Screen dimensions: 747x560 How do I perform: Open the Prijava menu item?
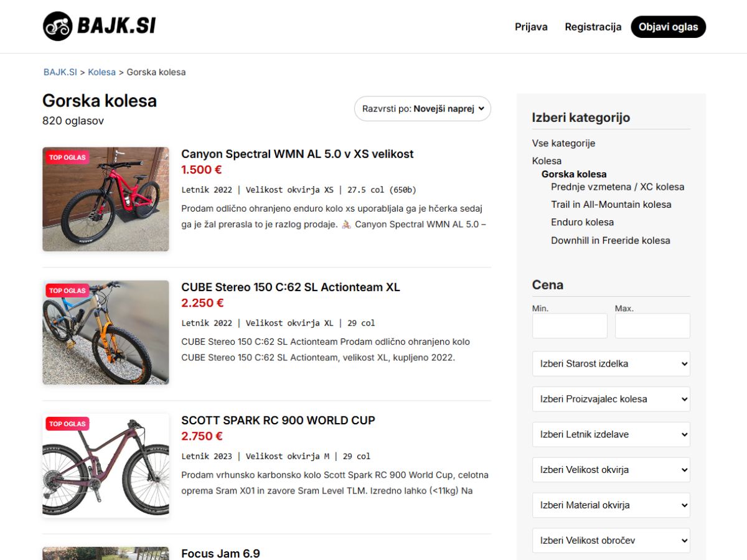(x=531, y=27)
